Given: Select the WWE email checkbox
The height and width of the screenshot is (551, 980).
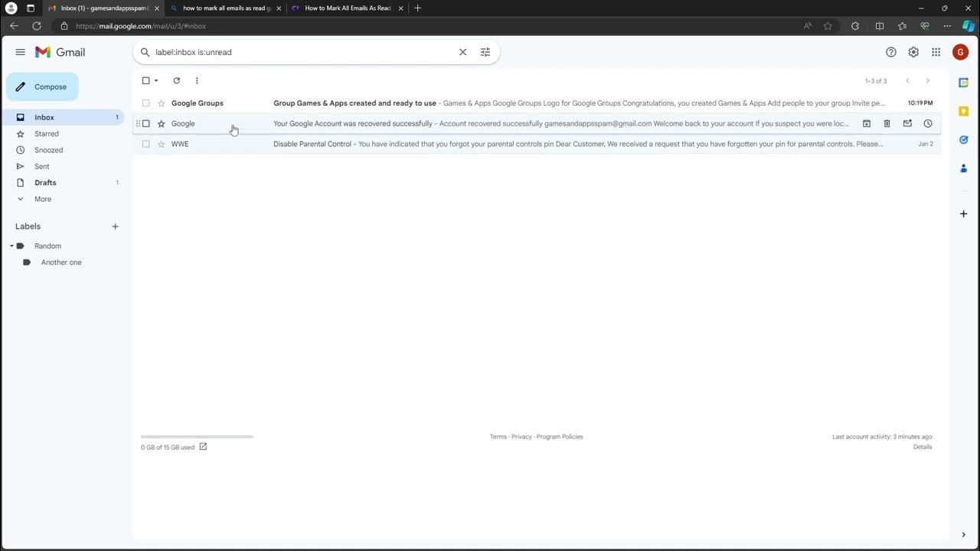Looking at the screenshot, I should [x=146, y=144].
